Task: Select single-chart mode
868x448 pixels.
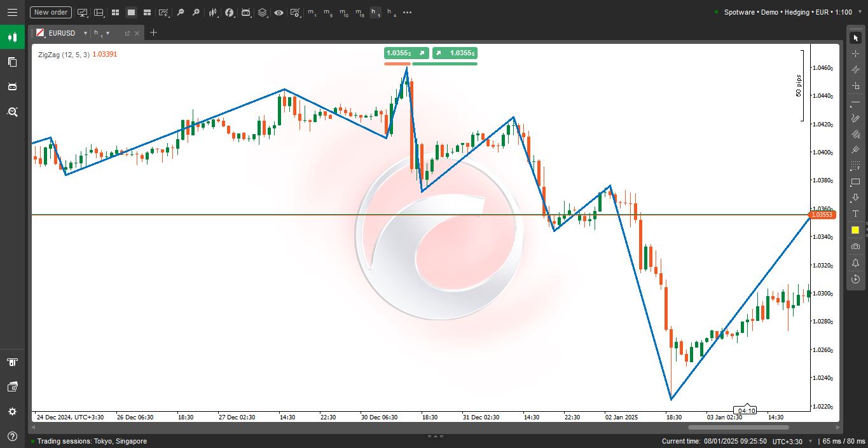Action: [131, 12]
